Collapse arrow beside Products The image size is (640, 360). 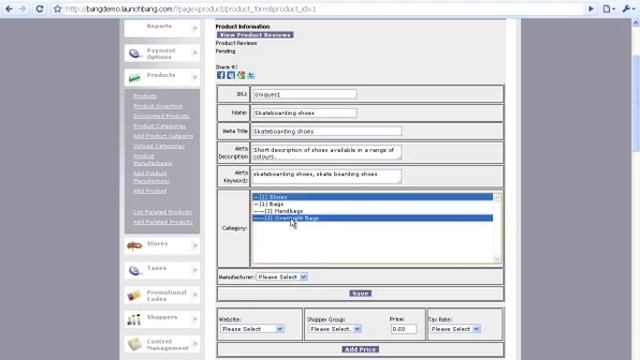coord(195,77)
